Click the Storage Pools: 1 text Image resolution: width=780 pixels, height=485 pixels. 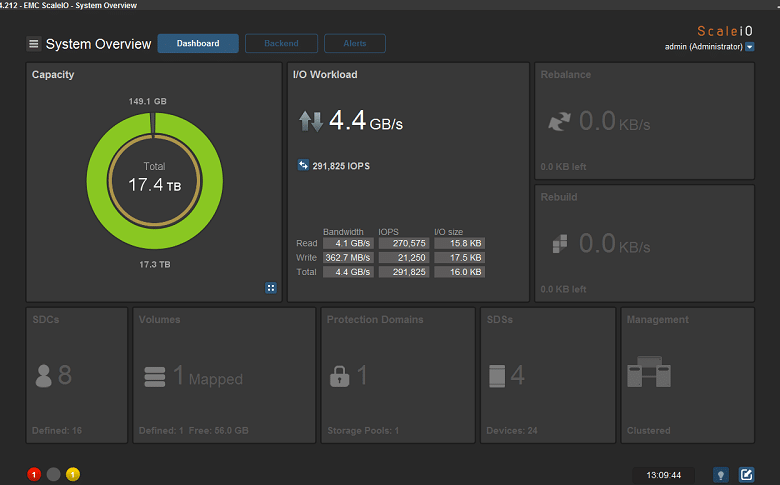(x=363, y=431)
